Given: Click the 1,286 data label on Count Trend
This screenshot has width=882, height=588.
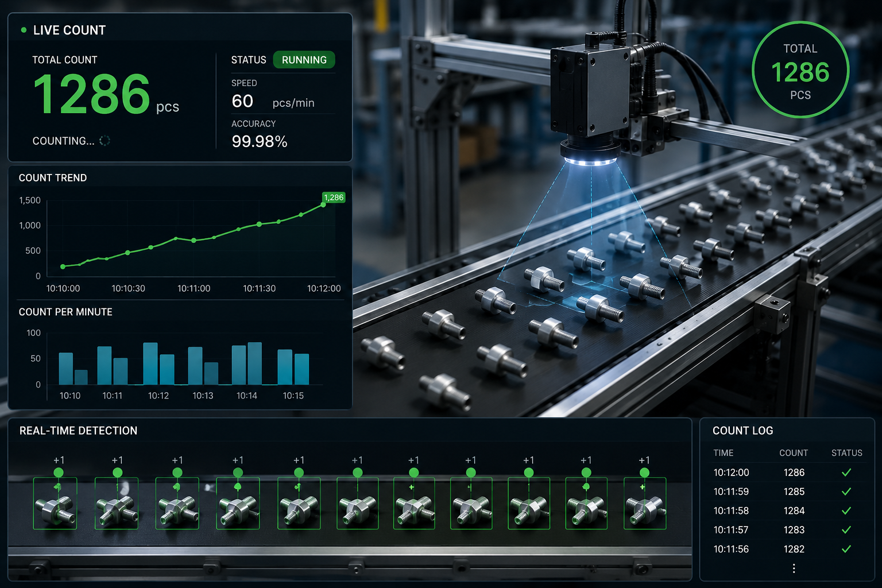Looking at the screenshot, I should (x=334, y=198).
